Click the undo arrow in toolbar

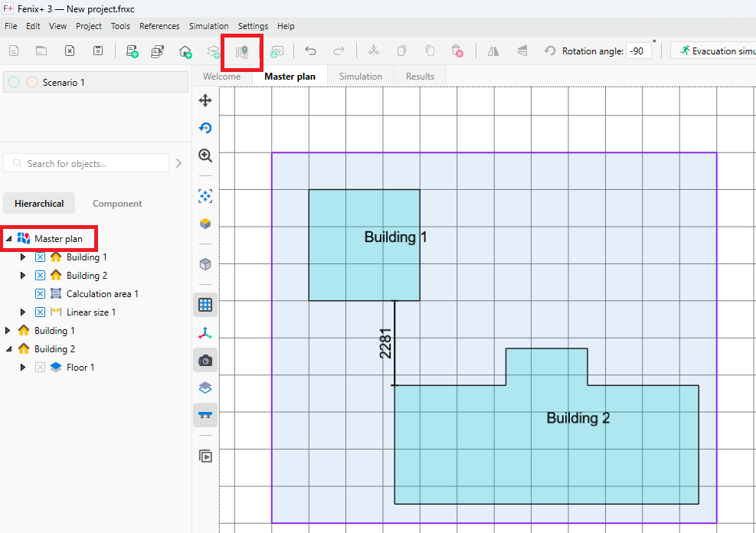click(310, 51)
